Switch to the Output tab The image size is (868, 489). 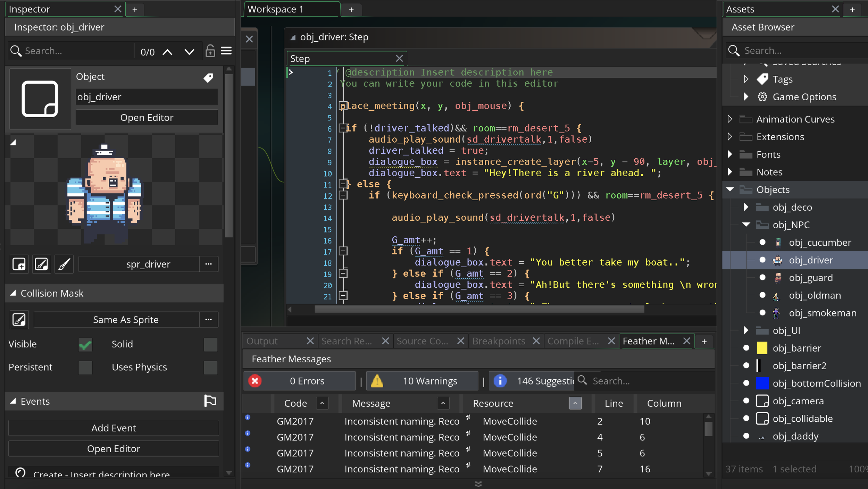coord(262,341)
